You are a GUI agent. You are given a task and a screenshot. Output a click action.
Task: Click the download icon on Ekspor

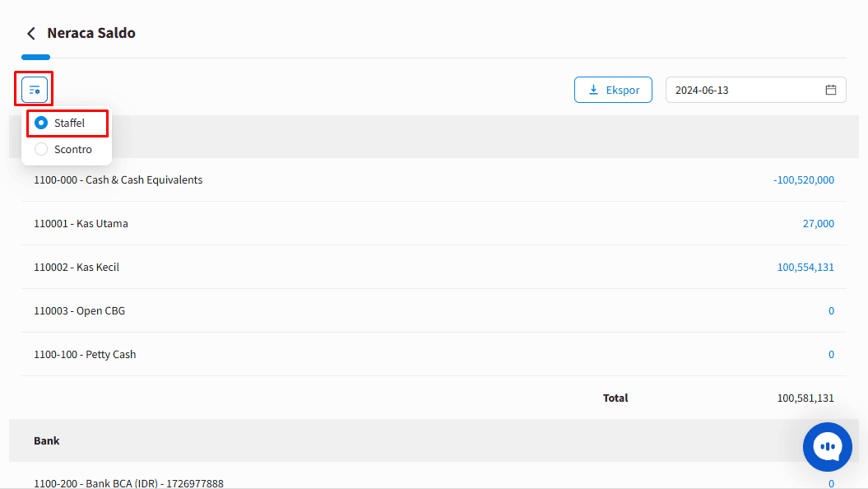(593, 90)
